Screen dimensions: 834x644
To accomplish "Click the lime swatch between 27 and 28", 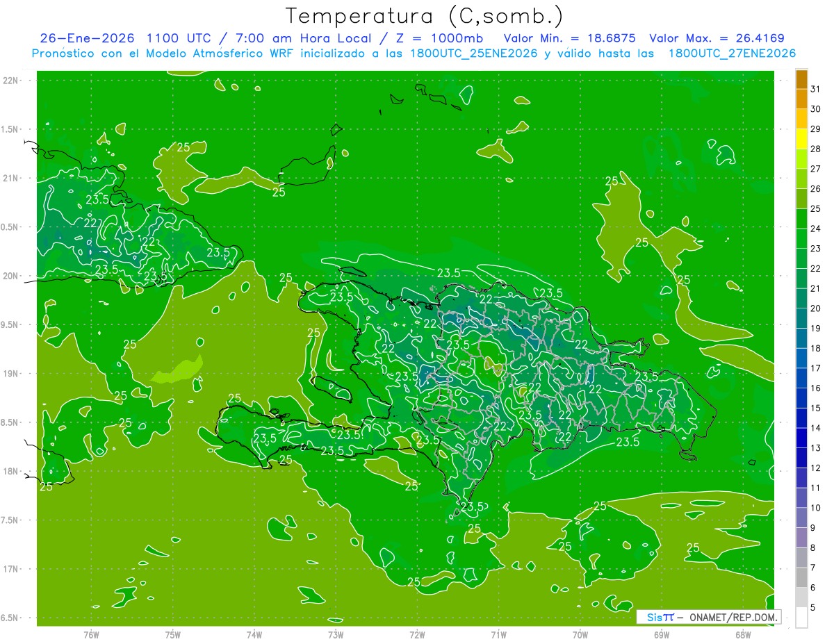I will point(801,159).
